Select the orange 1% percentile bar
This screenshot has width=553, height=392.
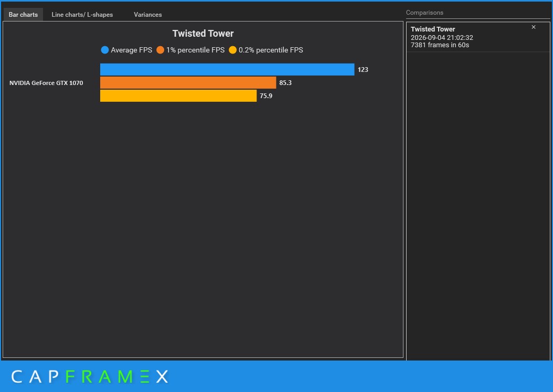188,82
